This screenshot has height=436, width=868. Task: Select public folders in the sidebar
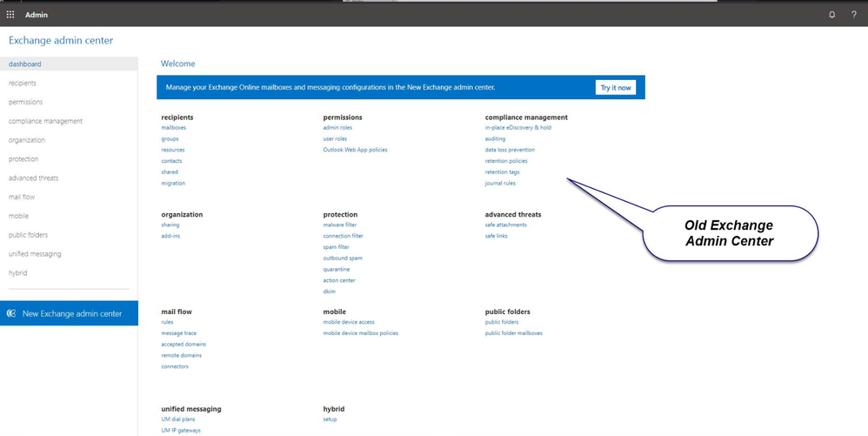[28, 235]
